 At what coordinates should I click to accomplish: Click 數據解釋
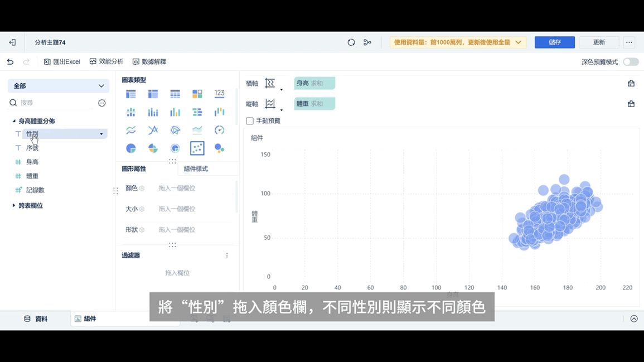(x=149, y=61)
